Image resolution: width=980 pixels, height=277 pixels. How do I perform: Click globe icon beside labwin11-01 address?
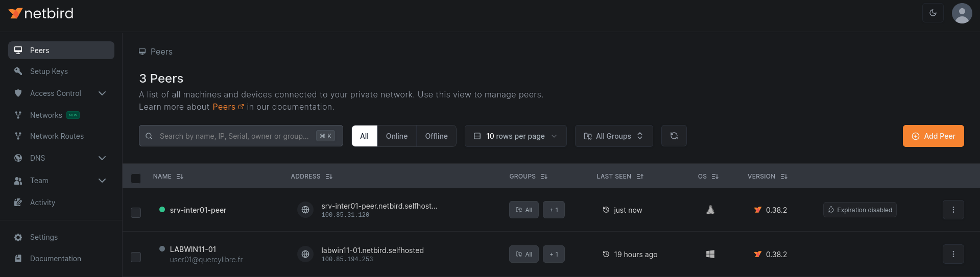point(305,254)
